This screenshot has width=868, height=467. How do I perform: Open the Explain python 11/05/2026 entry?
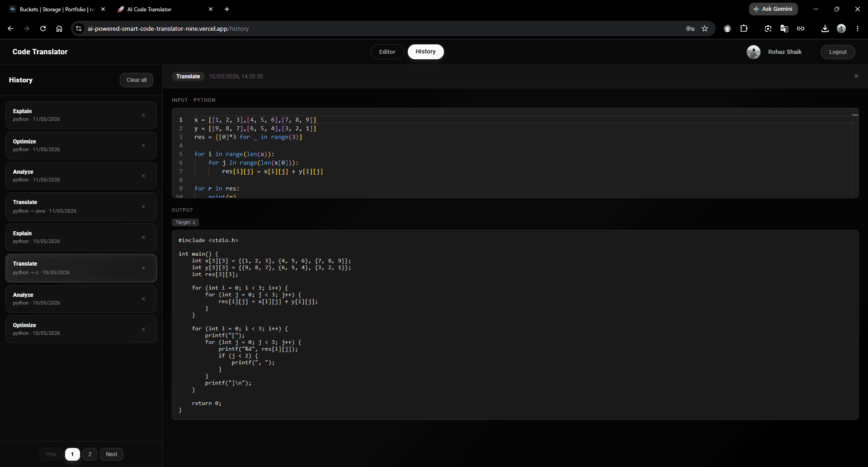[81, 115]
